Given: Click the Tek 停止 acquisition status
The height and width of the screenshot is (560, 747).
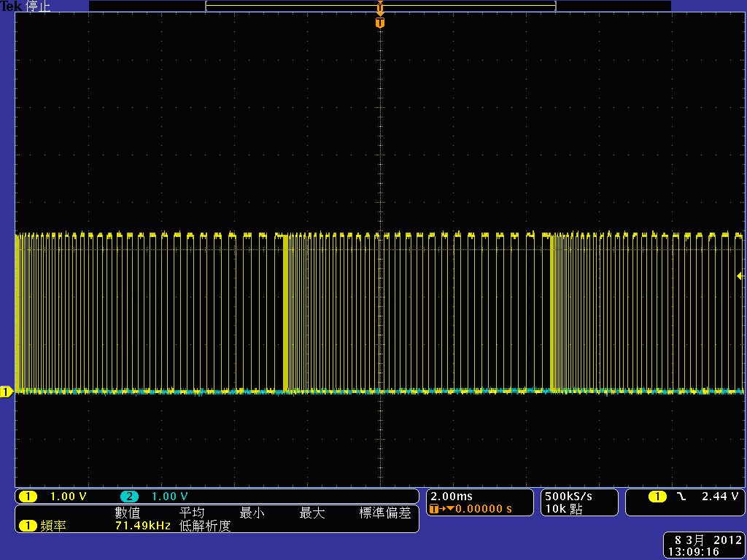Looking at the screenshot, I should 26,6.
